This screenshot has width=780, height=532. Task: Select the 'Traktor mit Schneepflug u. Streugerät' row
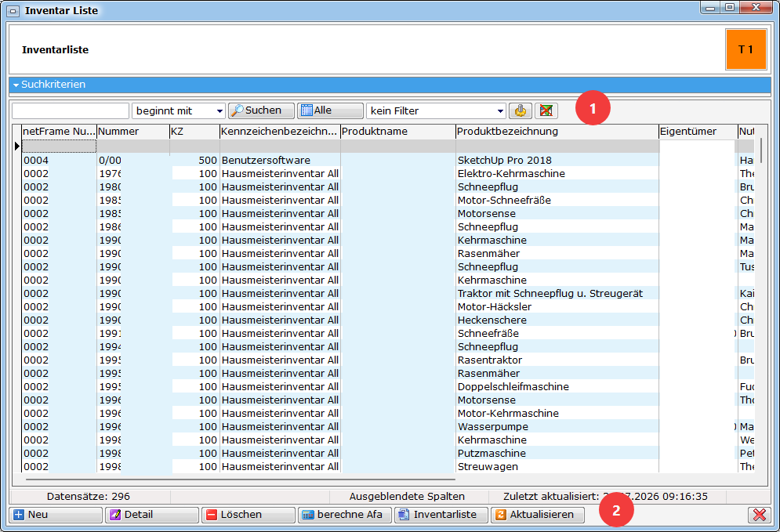(388, 293)
